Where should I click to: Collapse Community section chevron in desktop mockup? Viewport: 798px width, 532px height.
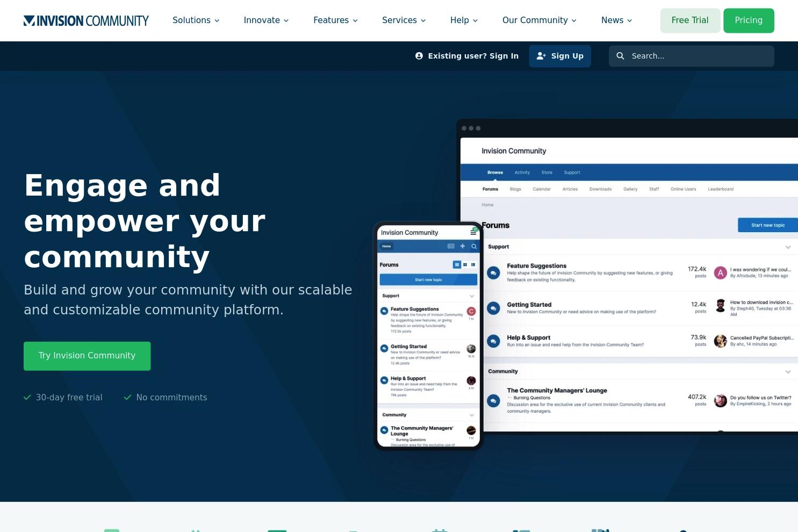point(788,372)
